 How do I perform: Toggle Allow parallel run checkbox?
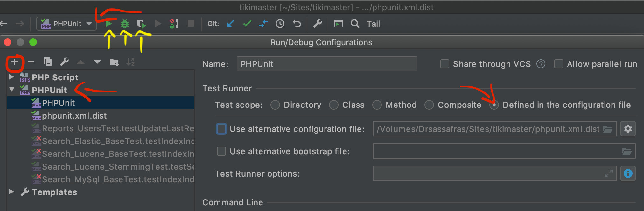point(558,64)
